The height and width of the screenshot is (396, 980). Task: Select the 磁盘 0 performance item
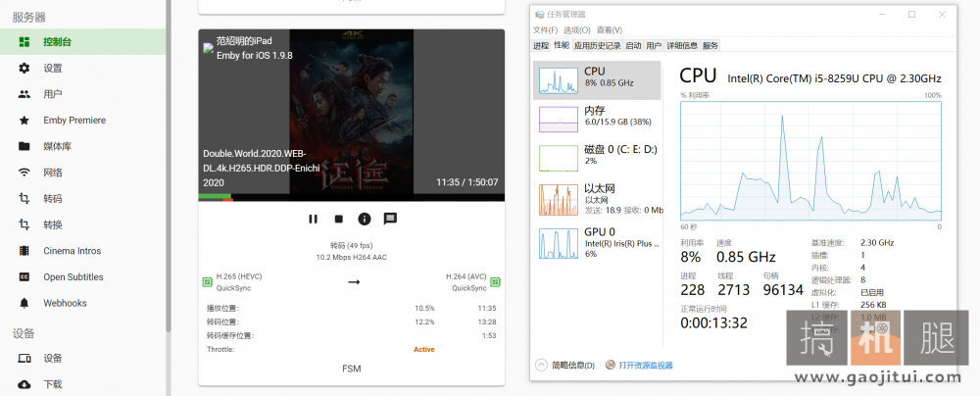click(x=597, y=158)
